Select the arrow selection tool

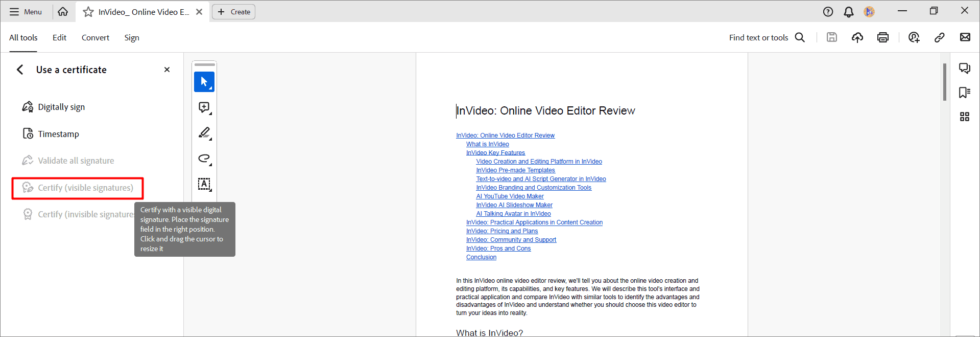click(204, 82)
